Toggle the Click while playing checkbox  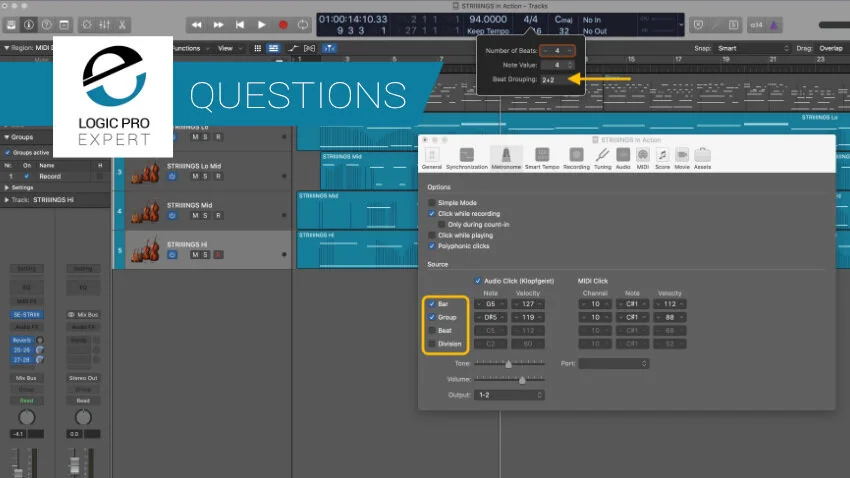tap(432, 235)
